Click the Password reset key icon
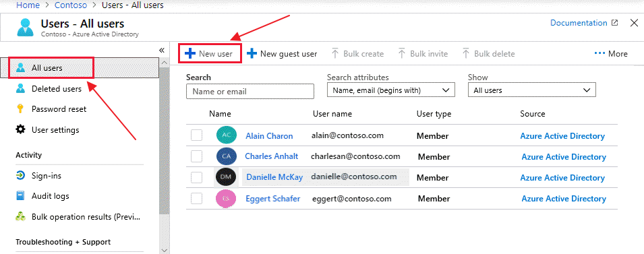This screenshot has width=644, height=254. (20, 109)
